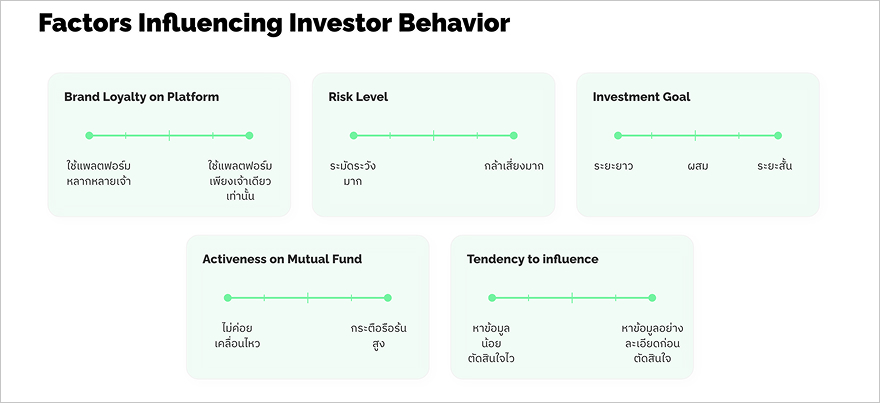The image size is (880, 403).
Task: Click right endpoint of Tendency to influence slider
Action: pyautogui.click(x=652, y=297)
